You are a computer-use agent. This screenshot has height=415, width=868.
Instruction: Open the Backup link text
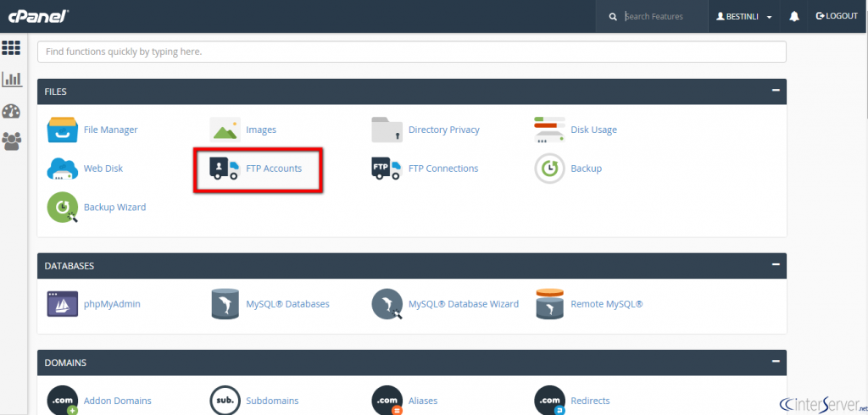coord(587,169)
